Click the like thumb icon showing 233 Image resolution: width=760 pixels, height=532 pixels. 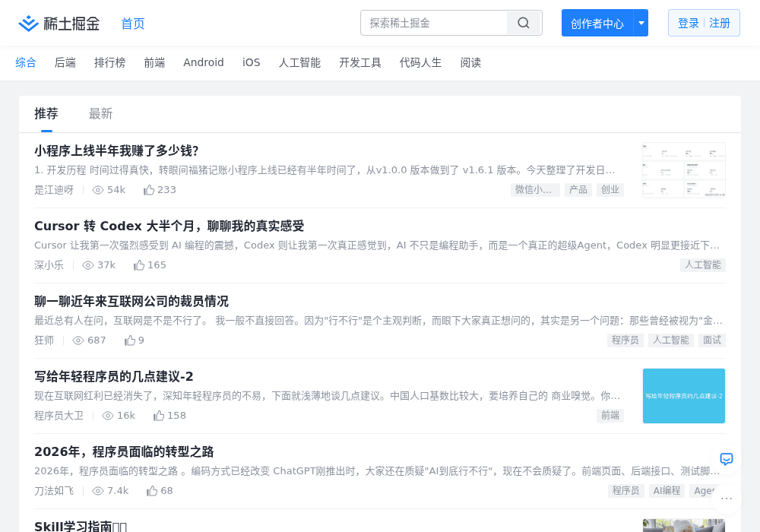pos(149,190)
